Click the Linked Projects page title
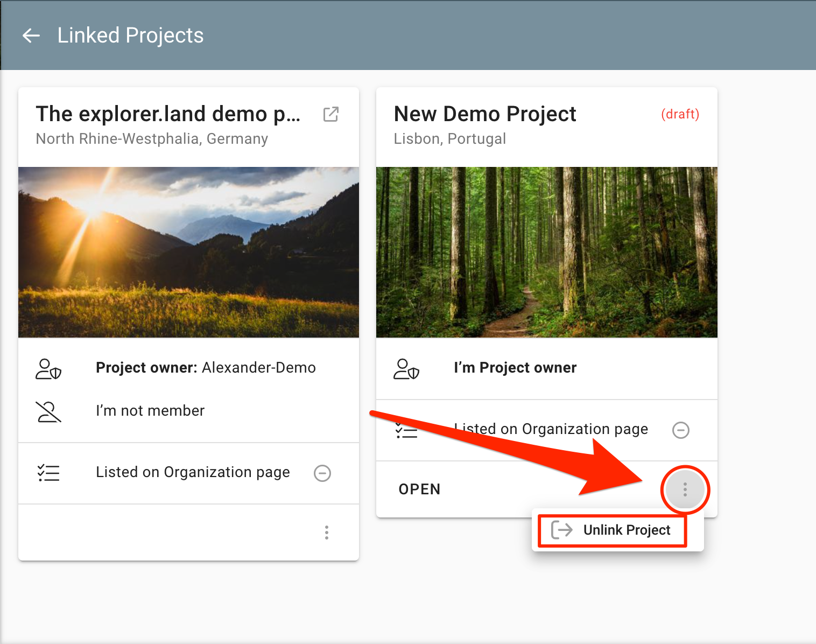 pyautogui.click(x=130, y=36)
